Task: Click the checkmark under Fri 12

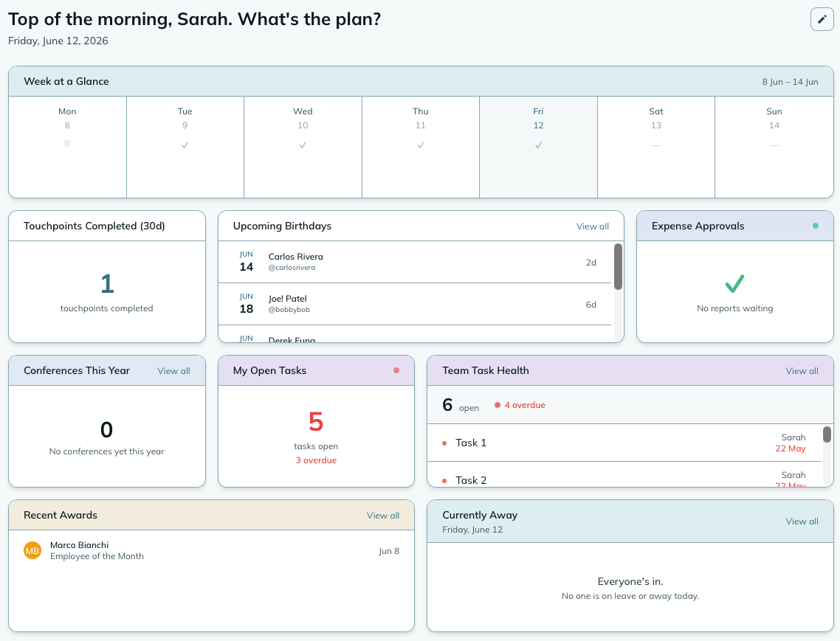Action: (538, 145)
